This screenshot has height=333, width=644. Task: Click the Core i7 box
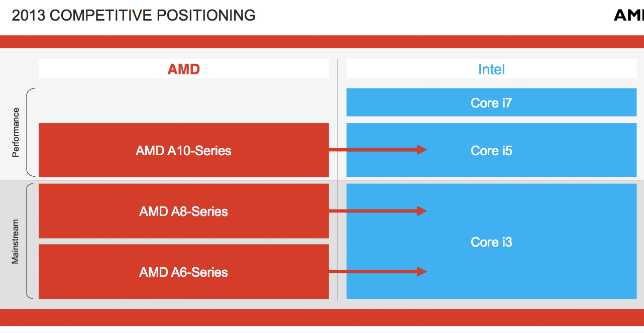click(x=491, y=103)
